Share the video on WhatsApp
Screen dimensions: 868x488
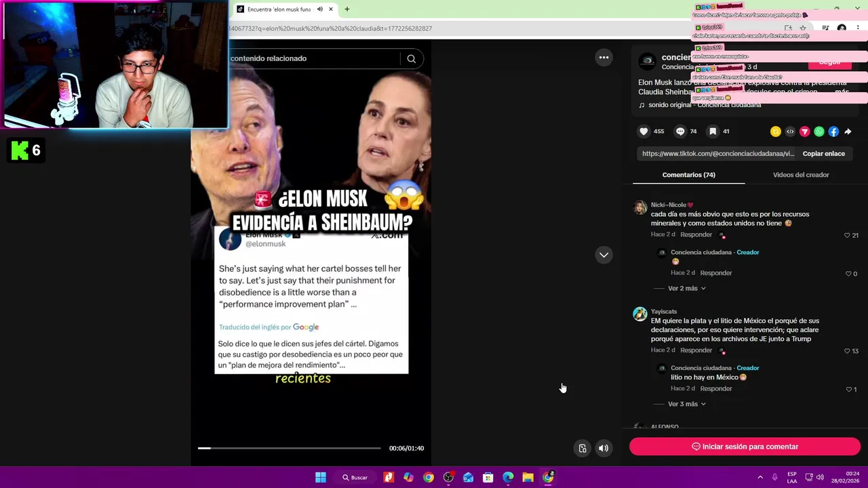819,131
